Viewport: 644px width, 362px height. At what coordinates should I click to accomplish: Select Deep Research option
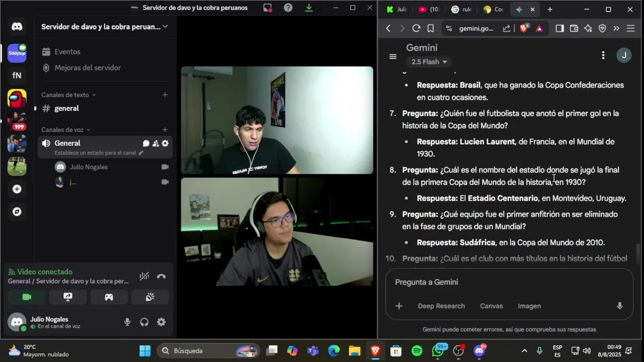click(441, 306)
